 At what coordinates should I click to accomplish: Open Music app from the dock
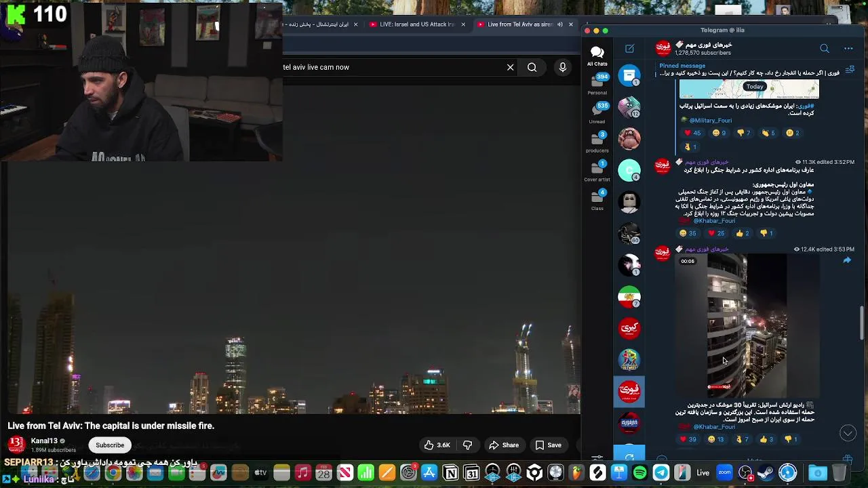click(x=303, y=472)
